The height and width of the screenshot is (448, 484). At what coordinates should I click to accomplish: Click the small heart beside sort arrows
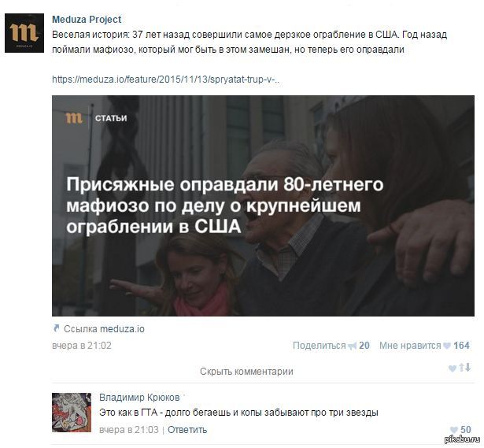point(453,368)
